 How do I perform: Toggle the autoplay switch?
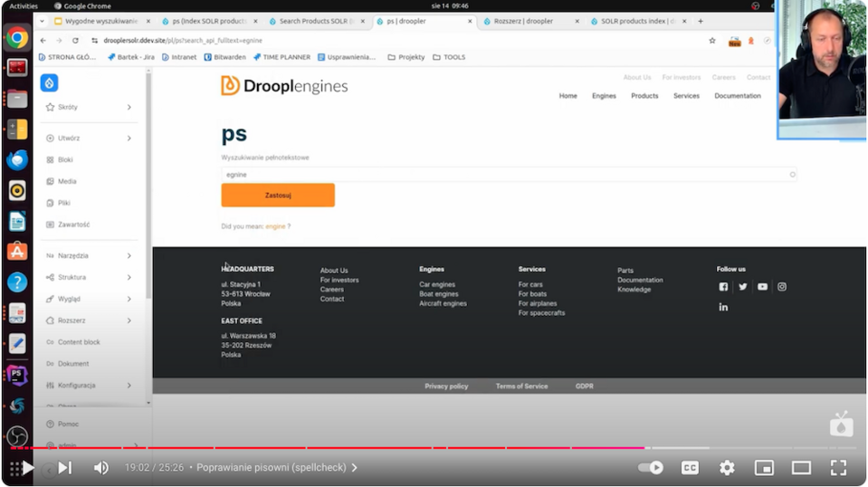click(x=651, y=468)
